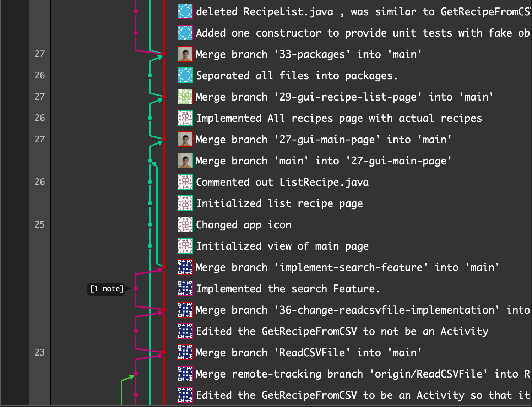Click avatar for 'implement-search-feature' merge commit
Viewport: 532px width, 407px height.
coord(185,267)
